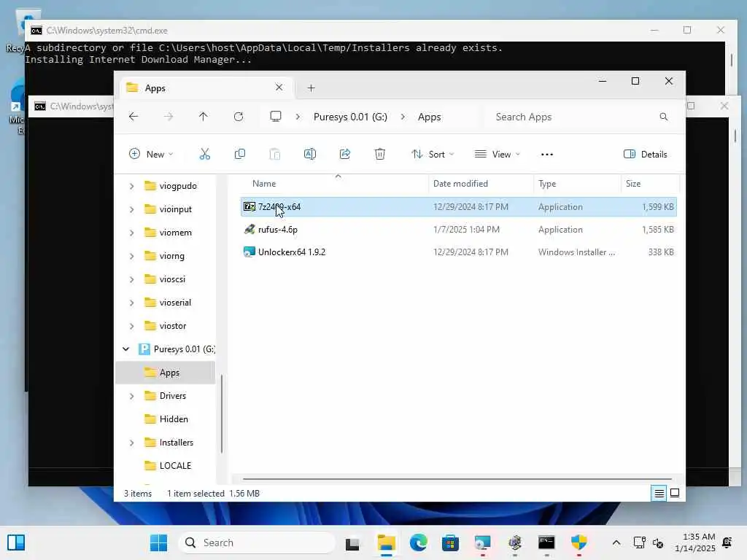Open the Windows Start menu
The image size is (747, 560).
[x=158, y=542]
